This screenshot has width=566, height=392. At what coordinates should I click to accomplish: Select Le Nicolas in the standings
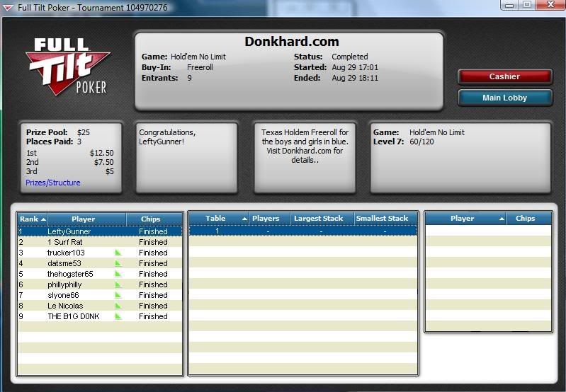[100, 306]
